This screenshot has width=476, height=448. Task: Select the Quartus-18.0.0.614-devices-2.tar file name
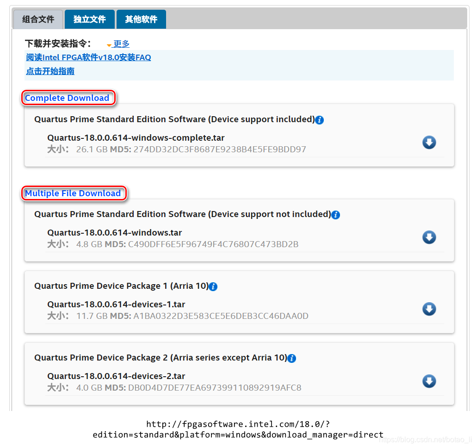116,376
